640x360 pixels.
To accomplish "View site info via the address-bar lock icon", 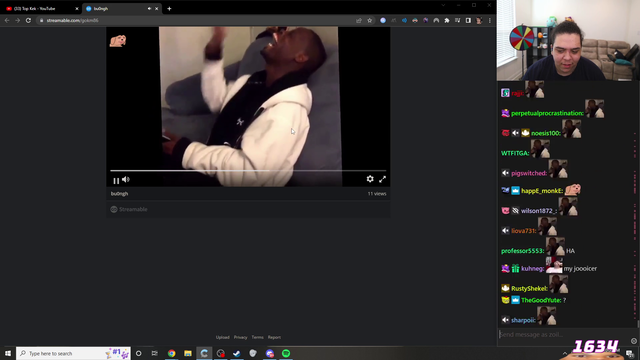I will pos(41,20).
